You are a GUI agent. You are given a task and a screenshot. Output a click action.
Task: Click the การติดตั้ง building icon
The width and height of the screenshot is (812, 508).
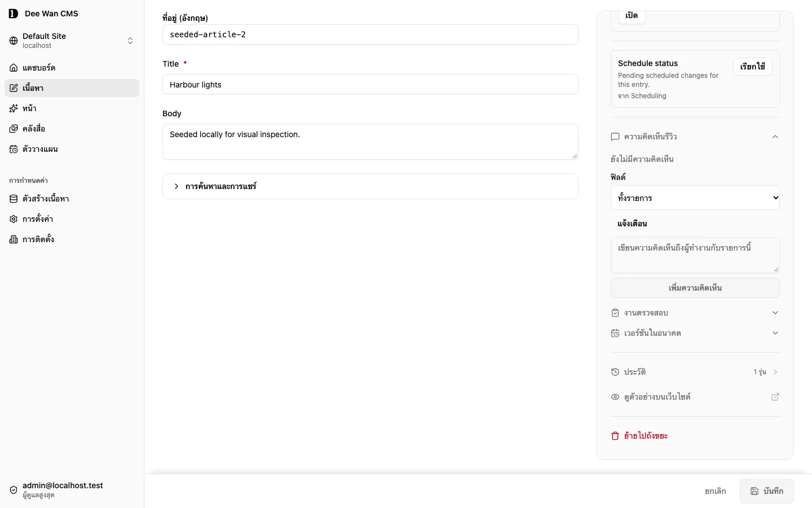14,239
